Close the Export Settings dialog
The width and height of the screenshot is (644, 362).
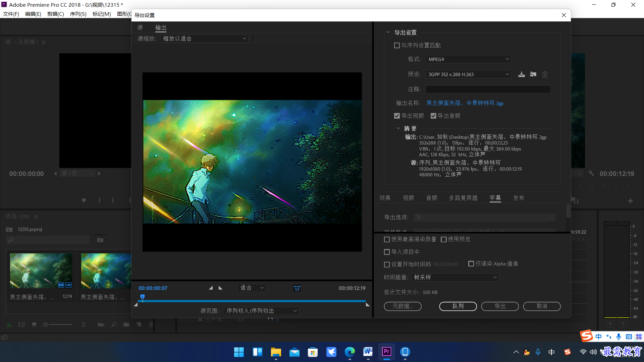click(x=564, y=15)
